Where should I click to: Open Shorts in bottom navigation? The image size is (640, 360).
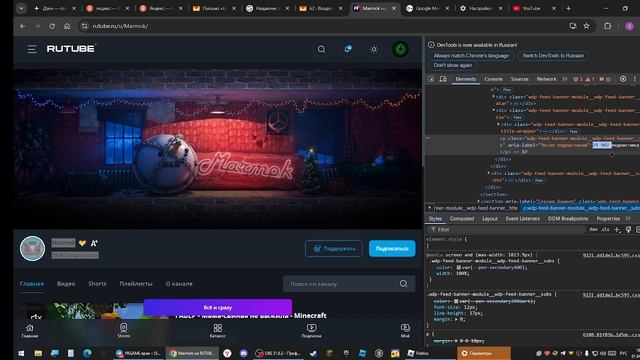click(124, 331)
